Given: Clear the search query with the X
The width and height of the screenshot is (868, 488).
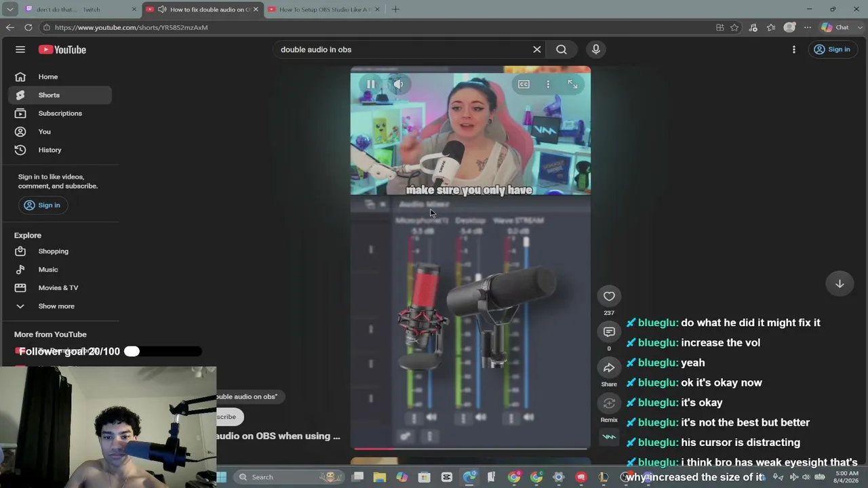Looking at the screenshot, I should tap(537, 49).
